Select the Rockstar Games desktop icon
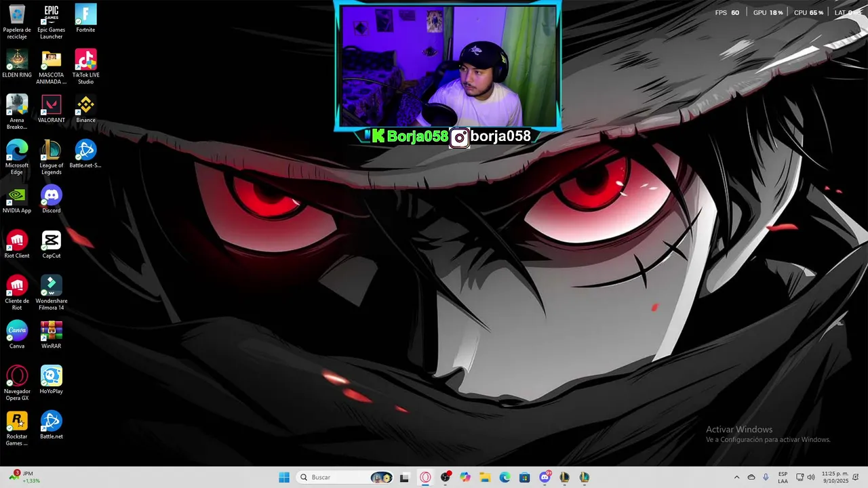This screenshot has width=868, height=488. 17,428
